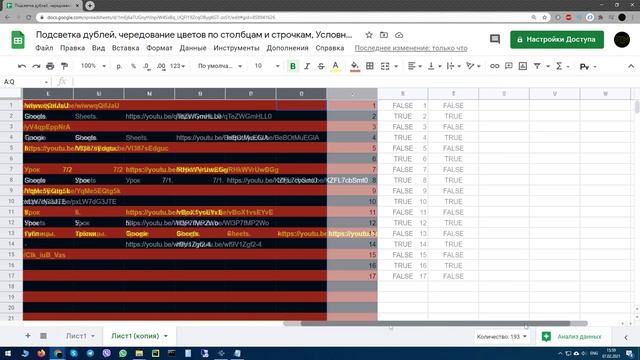
Task: Open merge cells options arrow
Action: pos(396,66)
